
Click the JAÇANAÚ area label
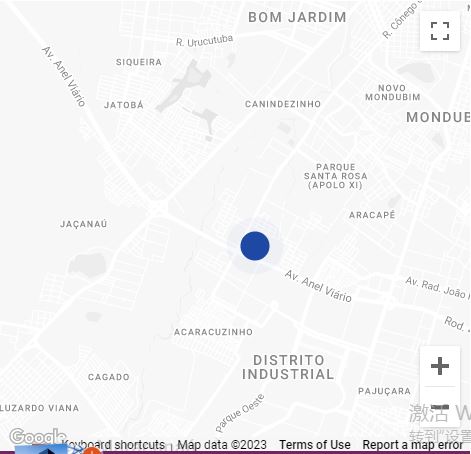84,224
